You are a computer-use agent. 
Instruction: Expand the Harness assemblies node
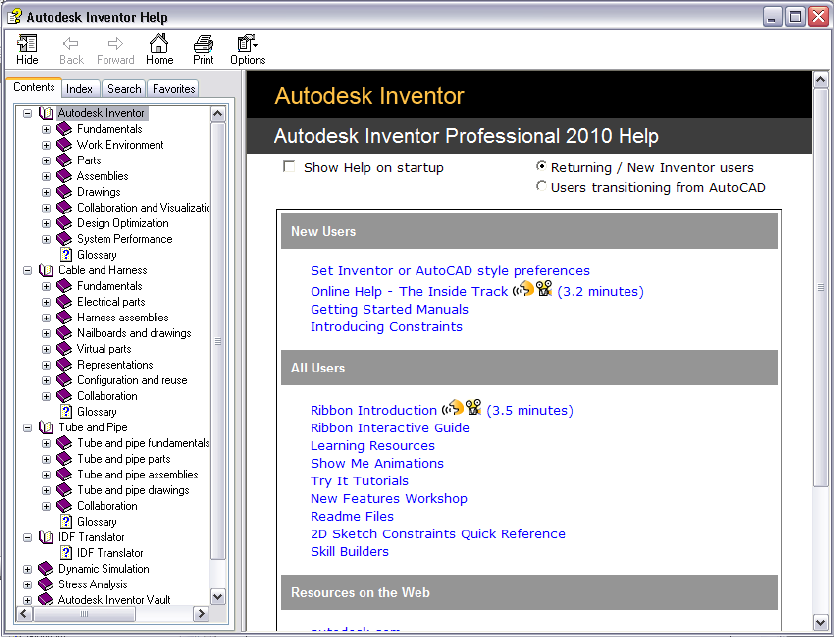[46, 318]
